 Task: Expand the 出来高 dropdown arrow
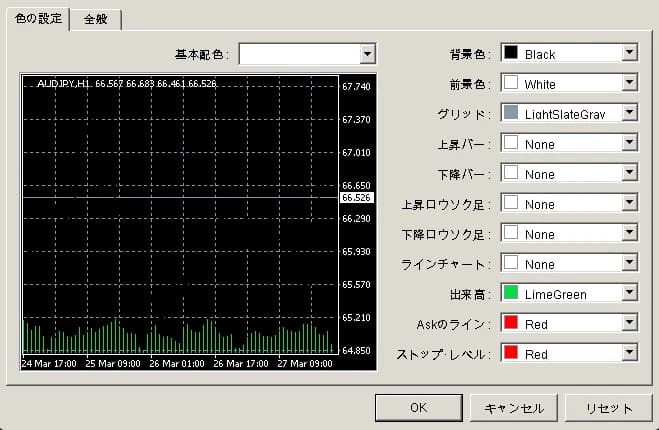[629, 293]
